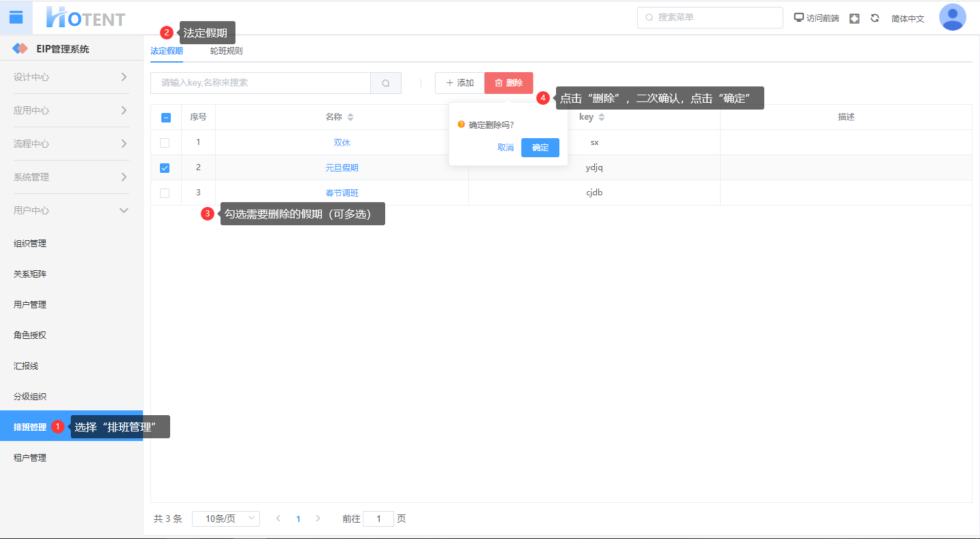The height and width of the screenshot is (539, 980).
Task: Click the HOTENT logo
Action: coord(86,18)
